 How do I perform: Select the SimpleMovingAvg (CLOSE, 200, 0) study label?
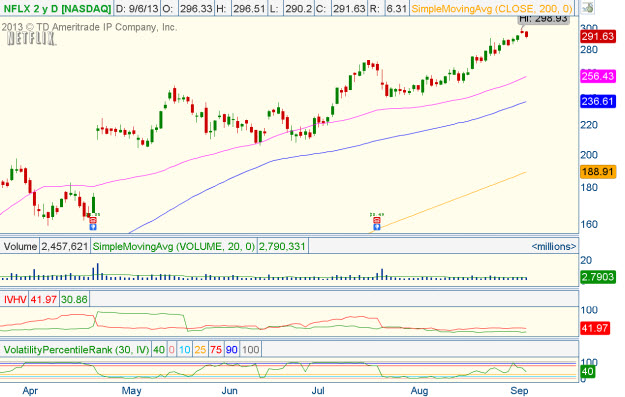pos(492,8)
